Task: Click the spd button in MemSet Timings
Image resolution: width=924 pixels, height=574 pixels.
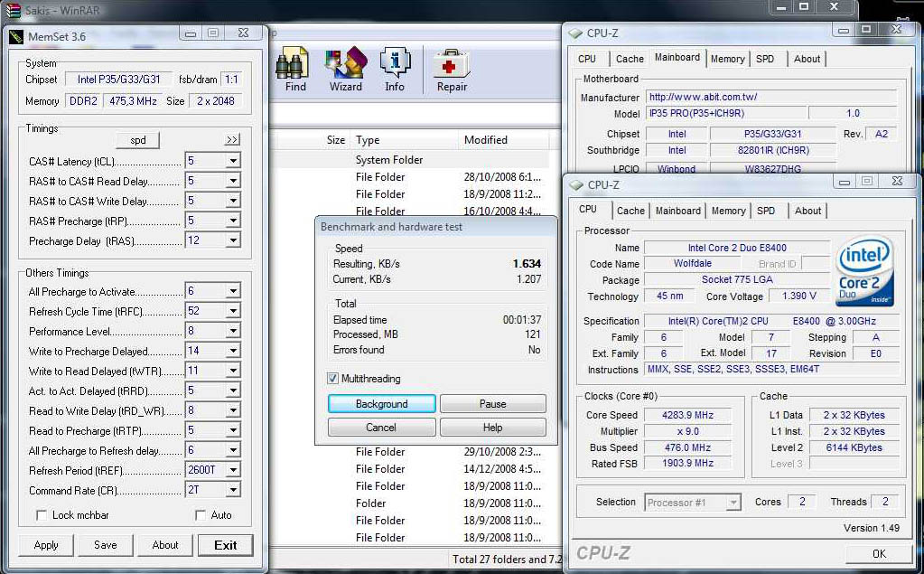Action: (x=138, y=140)
